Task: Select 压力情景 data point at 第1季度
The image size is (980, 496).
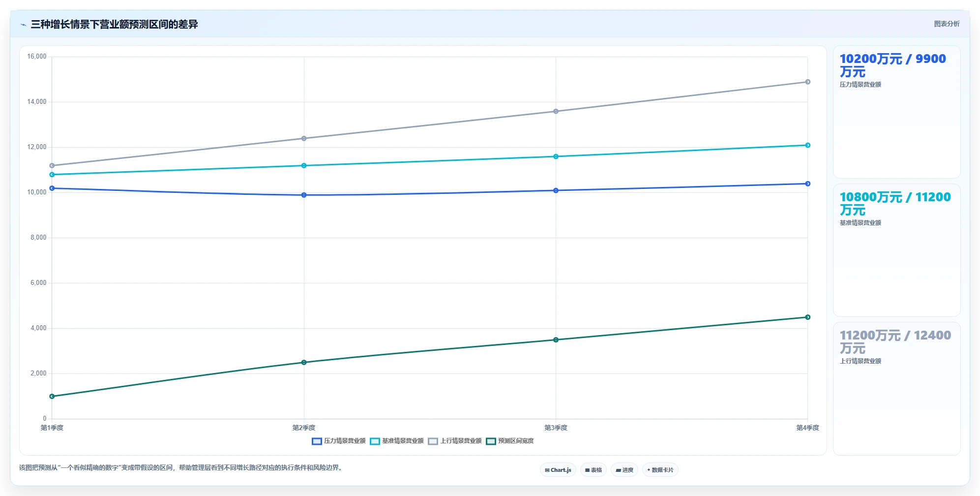Action: pos(52,188)
